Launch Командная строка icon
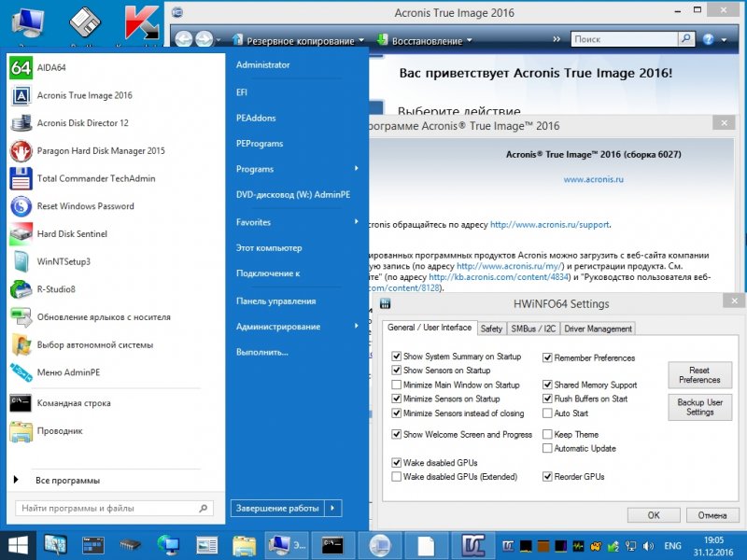 pos(21,403)
